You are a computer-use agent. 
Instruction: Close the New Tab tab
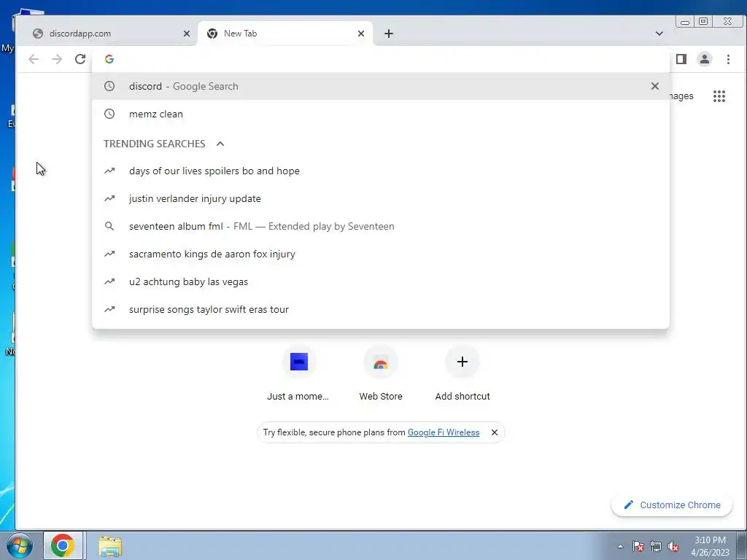click(x=361, y=34)
